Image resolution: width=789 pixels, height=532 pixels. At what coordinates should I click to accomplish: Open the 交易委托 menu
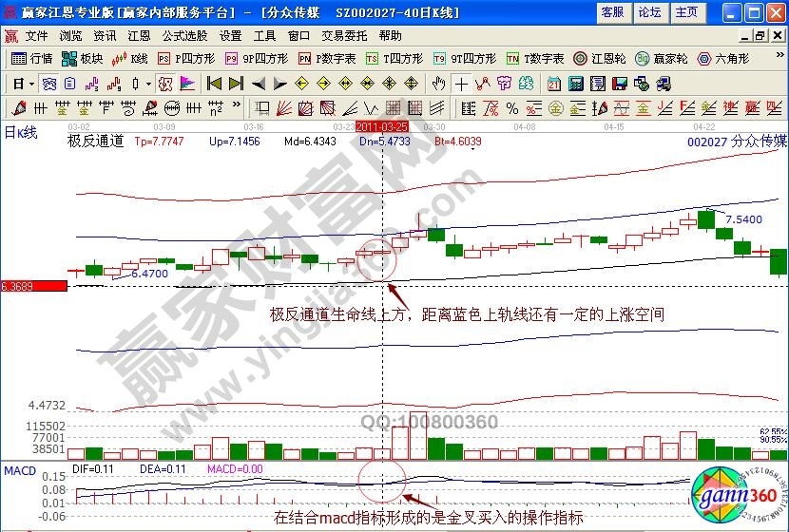[344, 36]
